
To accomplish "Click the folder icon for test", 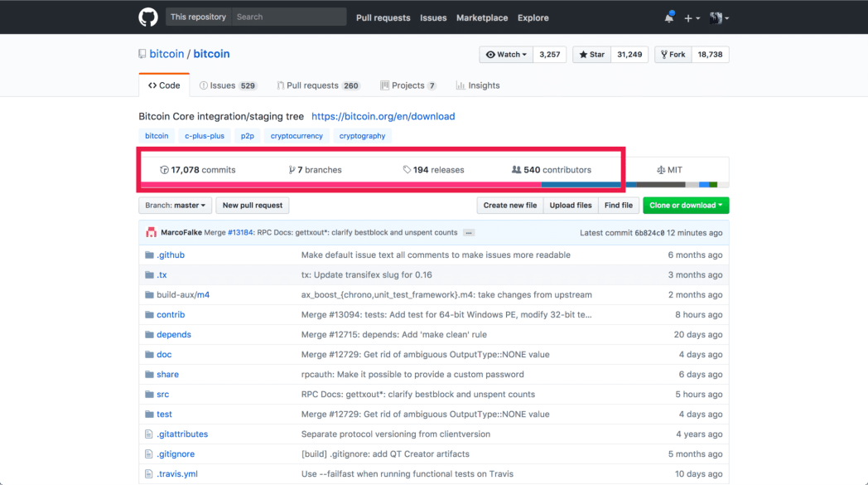I will pos(149,415).
